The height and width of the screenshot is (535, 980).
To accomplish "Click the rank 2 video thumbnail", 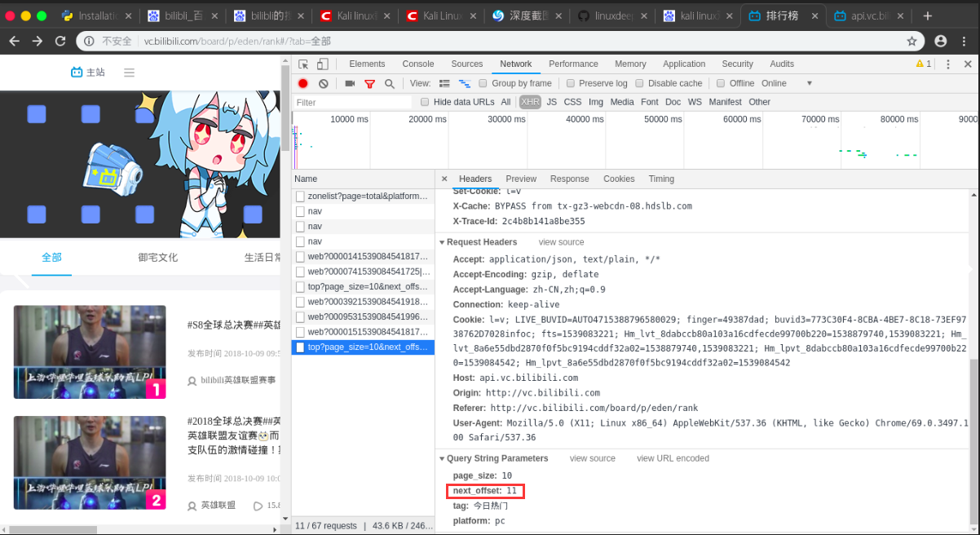I will click(x=90, y=462).
